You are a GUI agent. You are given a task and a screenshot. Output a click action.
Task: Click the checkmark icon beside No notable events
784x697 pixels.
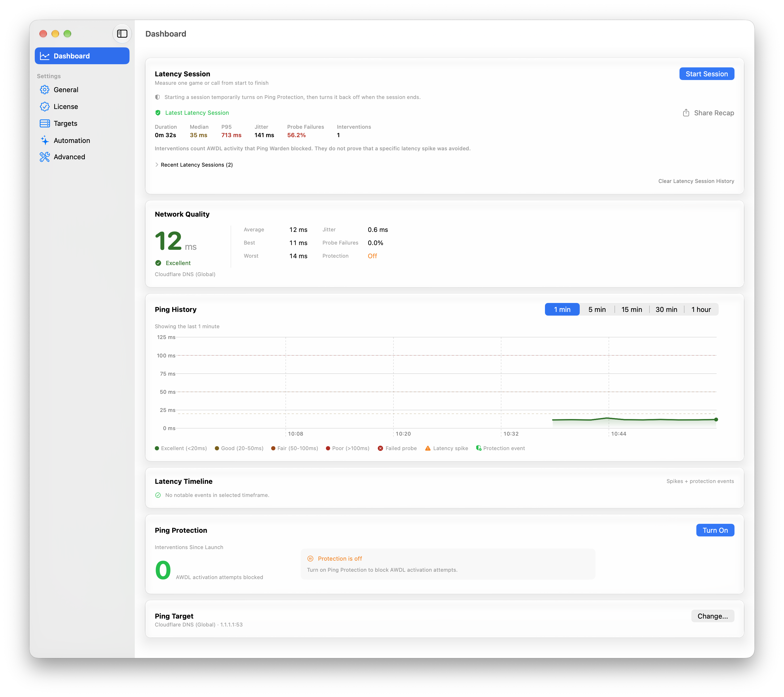click(158, 495)
